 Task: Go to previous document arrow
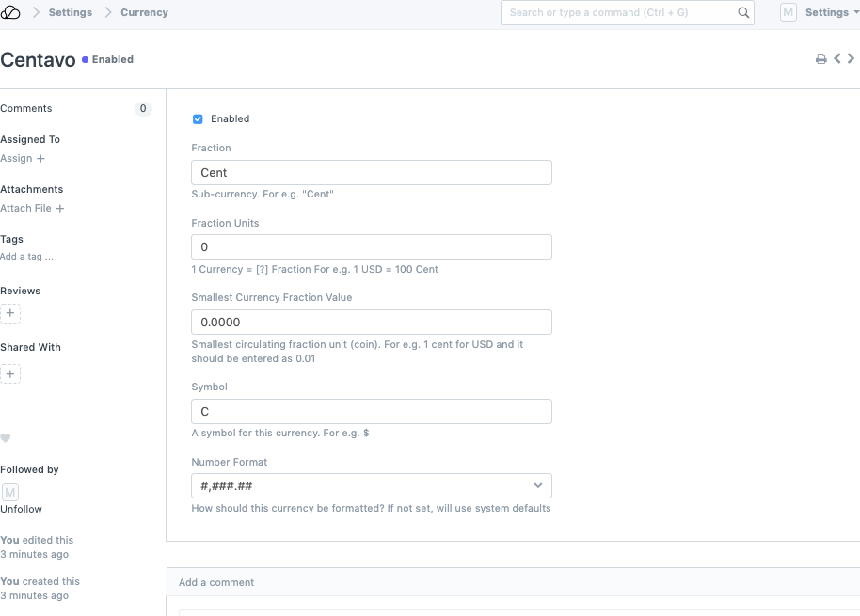click(836, 59)
